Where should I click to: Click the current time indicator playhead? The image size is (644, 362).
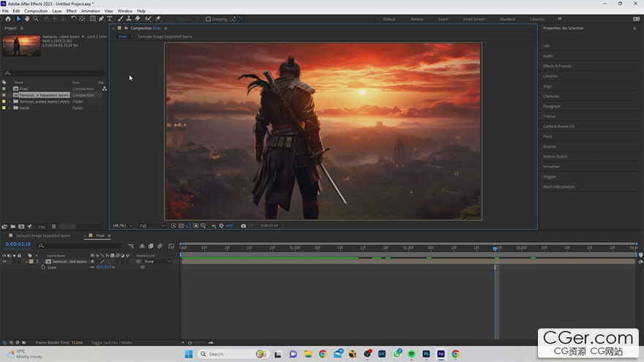coord(495,249)
